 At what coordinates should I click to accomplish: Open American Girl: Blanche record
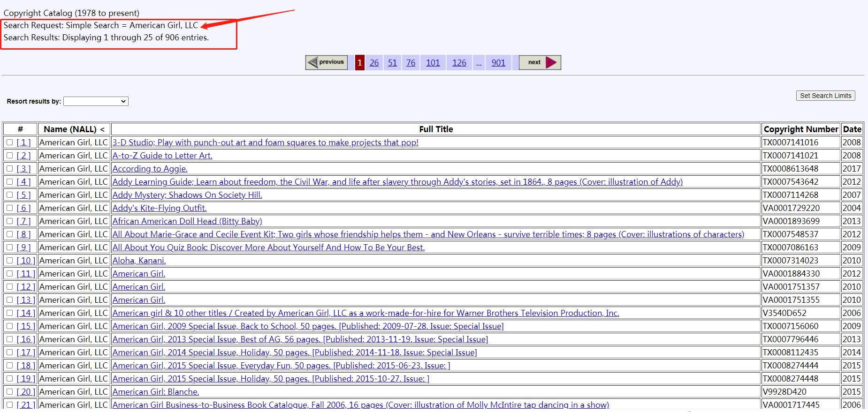click(x=156, y=392)
